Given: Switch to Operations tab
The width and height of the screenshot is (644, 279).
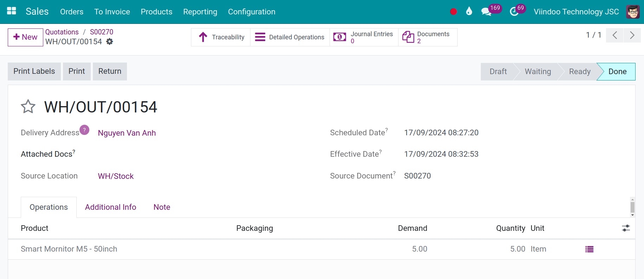Looking at the screenshot, I should click(49, 207).
